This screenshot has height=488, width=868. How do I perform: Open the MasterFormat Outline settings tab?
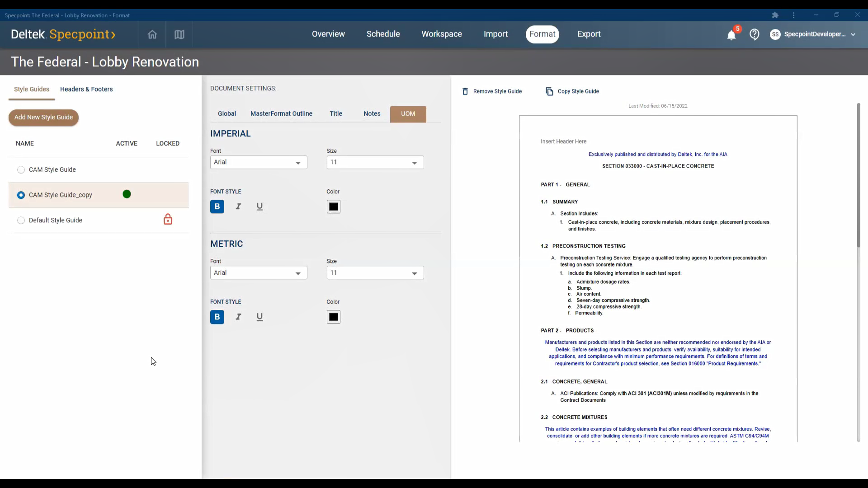pos(281,113)
